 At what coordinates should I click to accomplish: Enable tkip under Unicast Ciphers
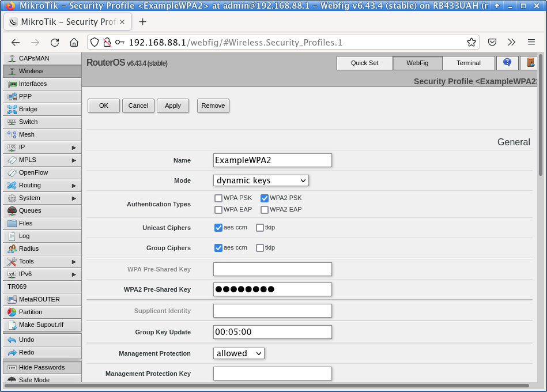tap(260, 228)
